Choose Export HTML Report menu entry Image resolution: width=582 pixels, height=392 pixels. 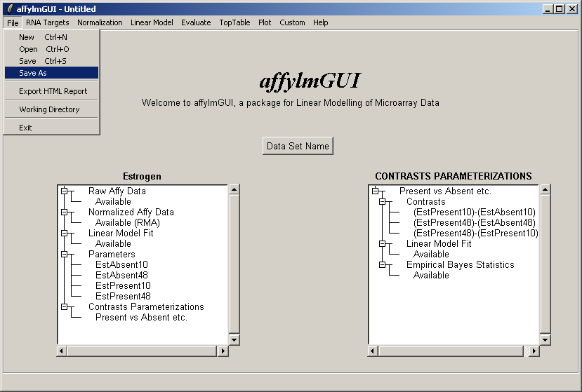point(53,91)
